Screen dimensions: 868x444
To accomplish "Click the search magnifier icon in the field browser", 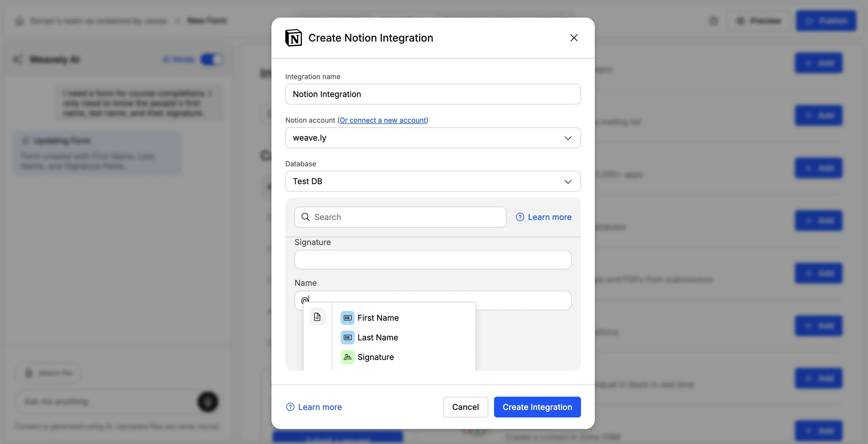I will pyautogui.click(x=305, y=217).
